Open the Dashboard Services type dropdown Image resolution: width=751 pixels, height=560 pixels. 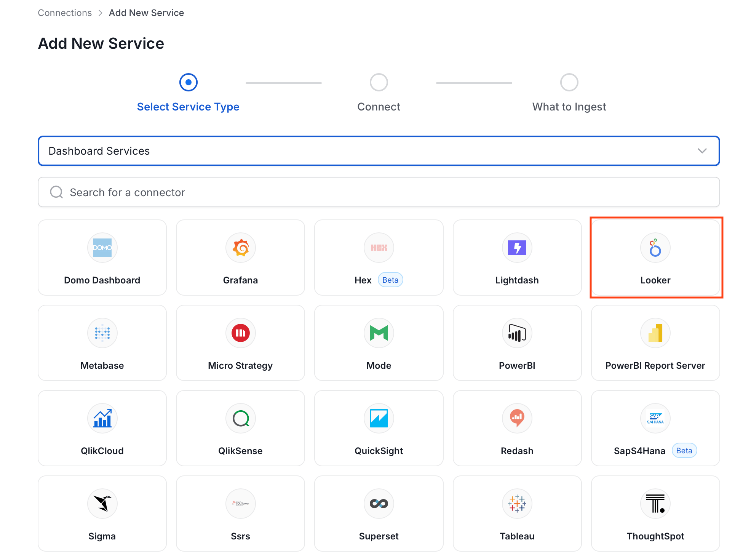[379, 151]
